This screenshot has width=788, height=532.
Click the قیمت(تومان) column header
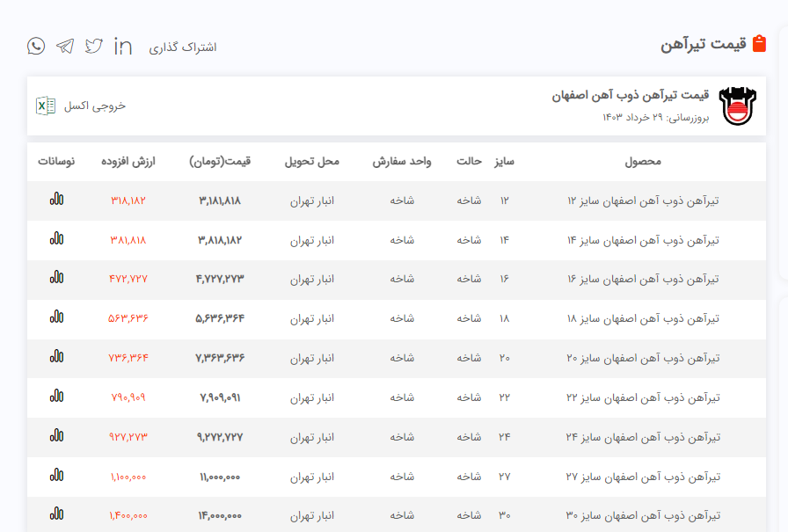[220, 162]
